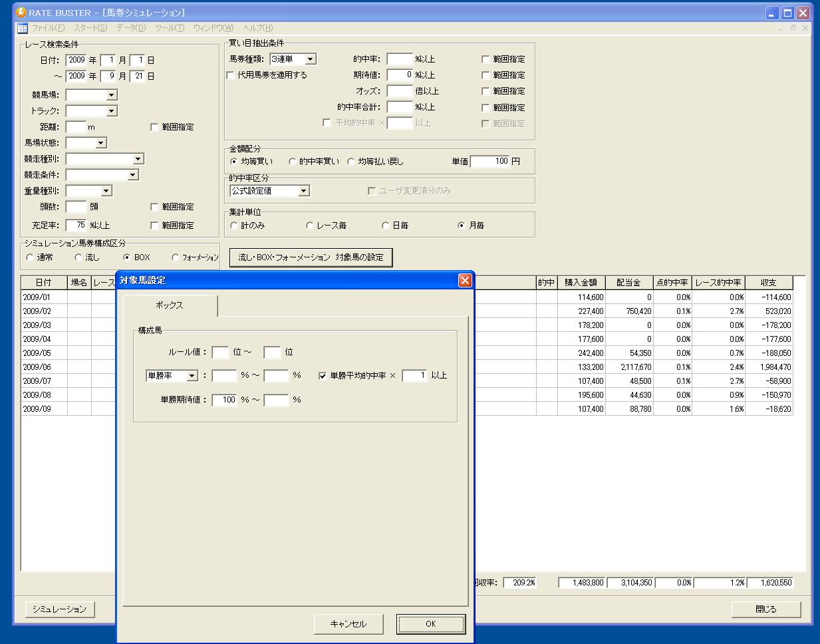Toggle 範囲指定 checkbox next to 頭数
Viewport: 820px width, 644px height.
click(155, 207)
